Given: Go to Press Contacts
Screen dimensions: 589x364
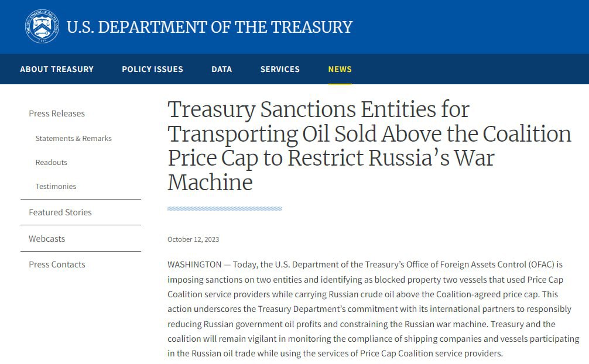Looking at the screenshot, I should coord(57,265).
